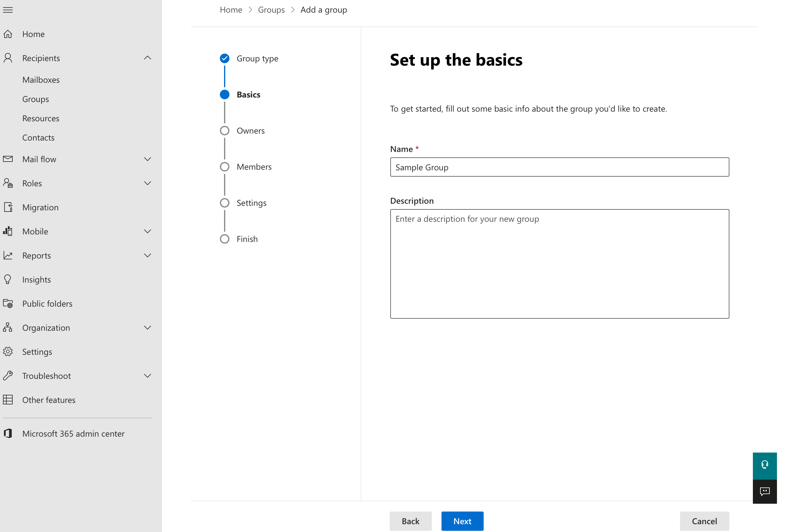
Task: Go to Migration page
Action: (x=40, y=207)
